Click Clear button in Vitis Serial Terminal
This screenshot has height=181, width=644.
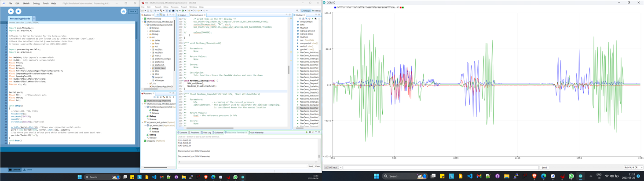[x=318, y=166]
